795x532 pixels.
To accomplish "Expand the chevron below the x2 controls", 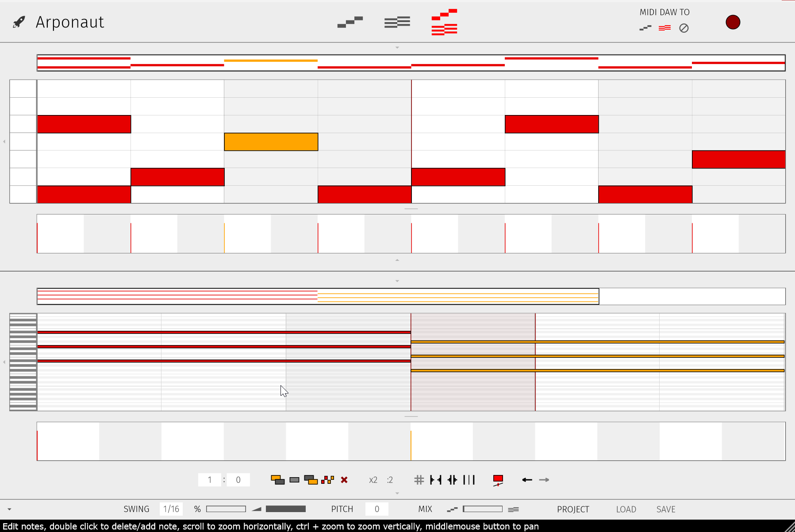I will point(397,493).
